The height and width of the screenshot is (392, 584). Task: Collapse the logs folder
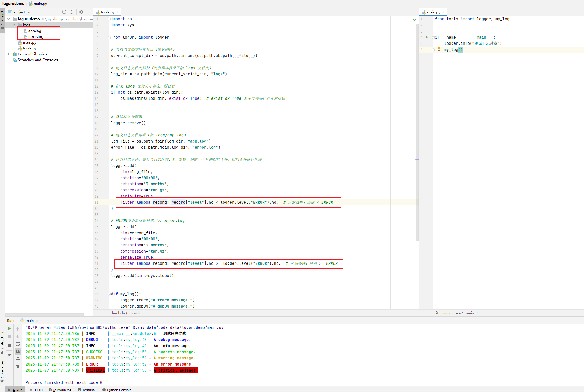14,25
